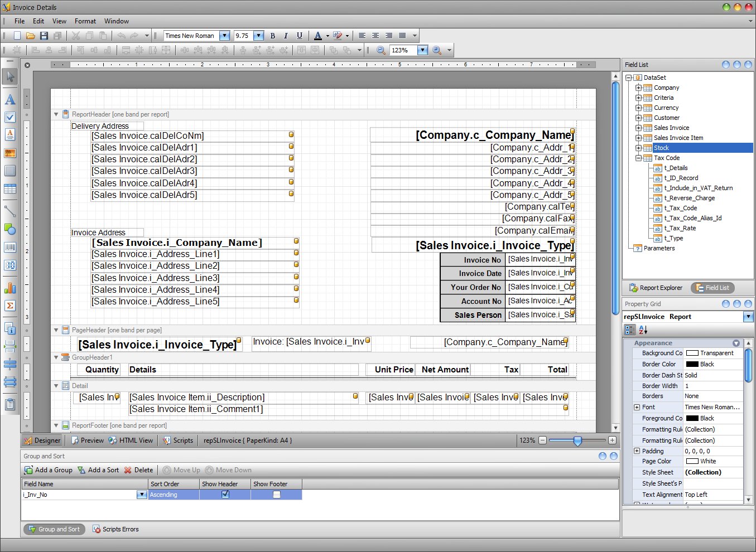Click the Save icon in toolbar

pos(44,36)
